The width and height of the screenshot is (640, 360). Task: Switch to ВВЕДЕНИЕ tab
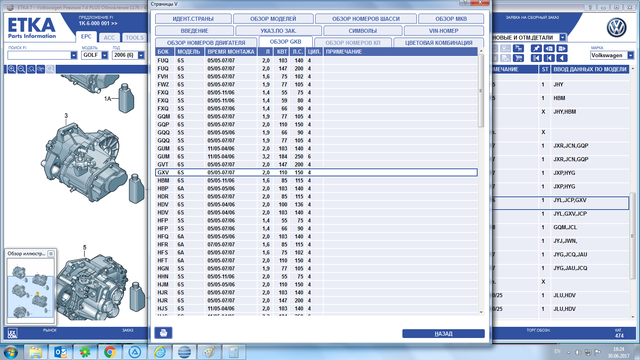(194, 31)
